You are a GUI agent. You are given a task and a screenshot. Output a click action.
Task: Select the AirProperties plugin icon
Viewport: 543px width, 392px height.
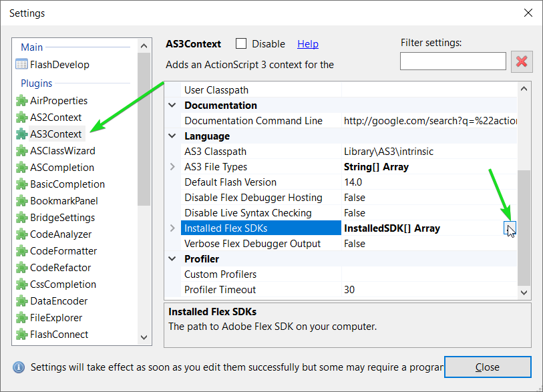tap(21, 100)
